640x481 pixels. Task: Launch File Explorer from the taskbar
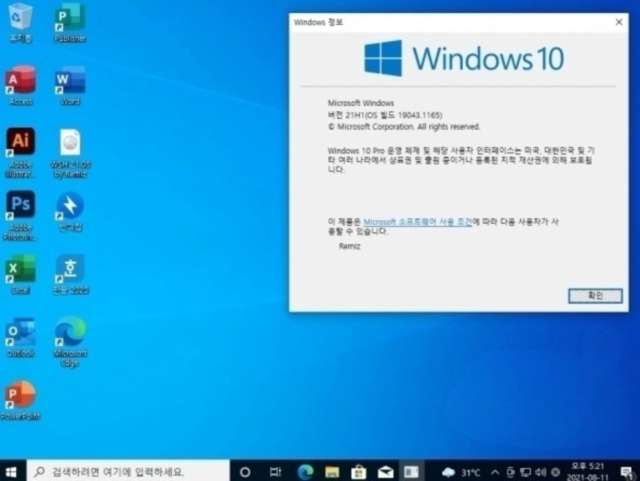(332, 471)
